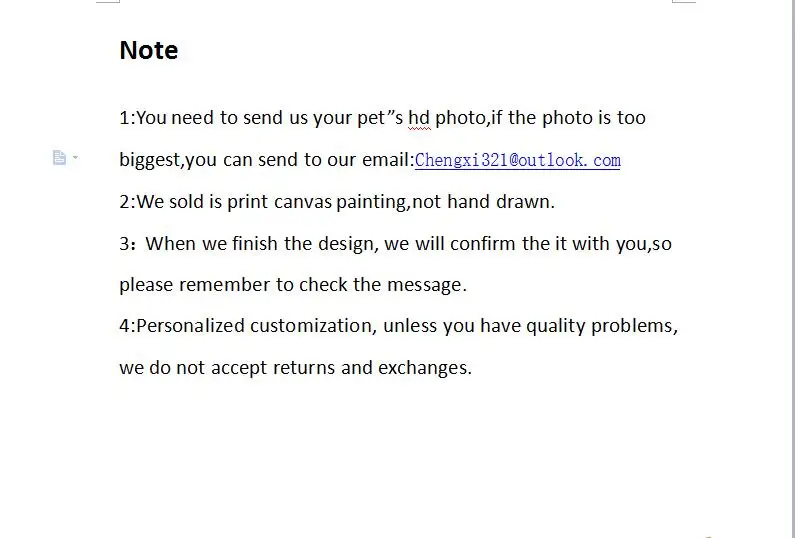This screenshot has height=538, width=795.
Task: Click the word email: before the address
Action: pos(388,160)
